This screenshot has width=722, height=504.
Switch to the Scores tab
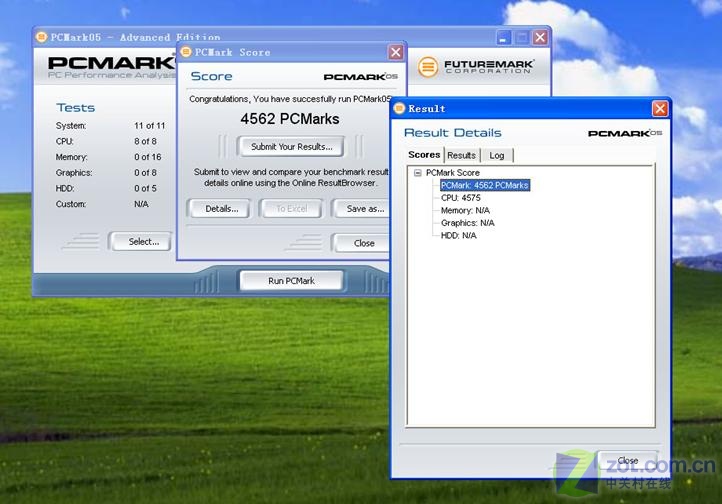click(x=424, y=155)
